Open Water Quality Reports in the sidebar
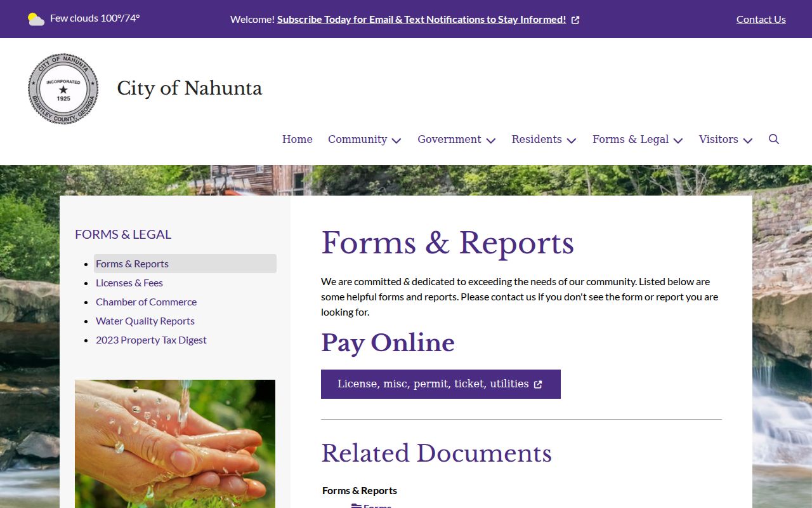 pos(145,321)
